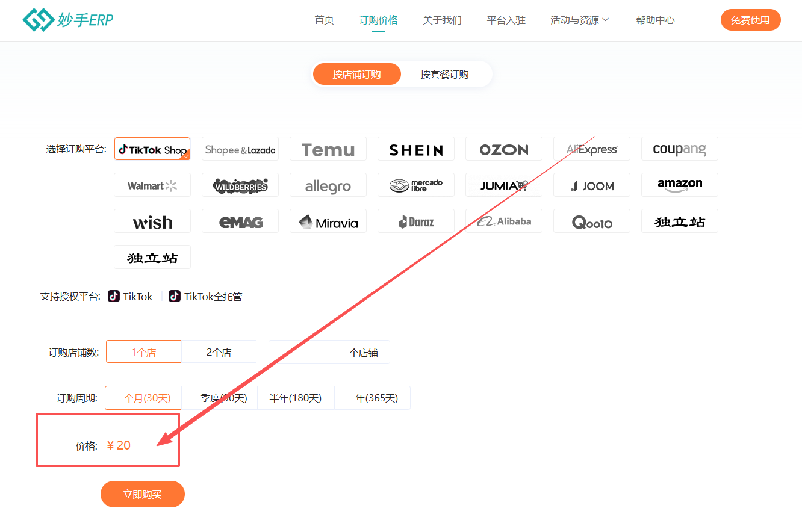Click the custom 个店铺 number field
This screenshot has width=802, height=532.
pos(308,353)
